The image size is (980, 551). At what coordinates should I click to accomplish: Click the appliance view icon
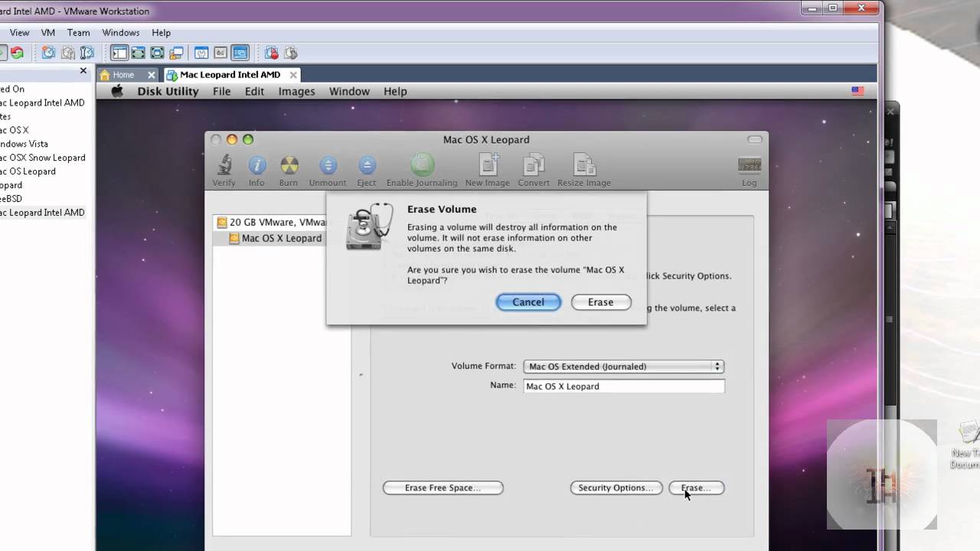point(220,53)
